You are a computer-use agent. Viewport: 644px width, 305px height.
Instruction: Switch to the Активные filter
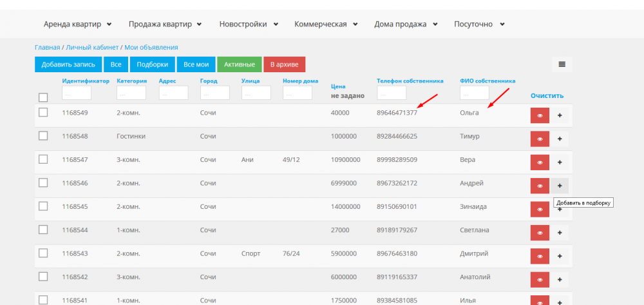point(239,64)
